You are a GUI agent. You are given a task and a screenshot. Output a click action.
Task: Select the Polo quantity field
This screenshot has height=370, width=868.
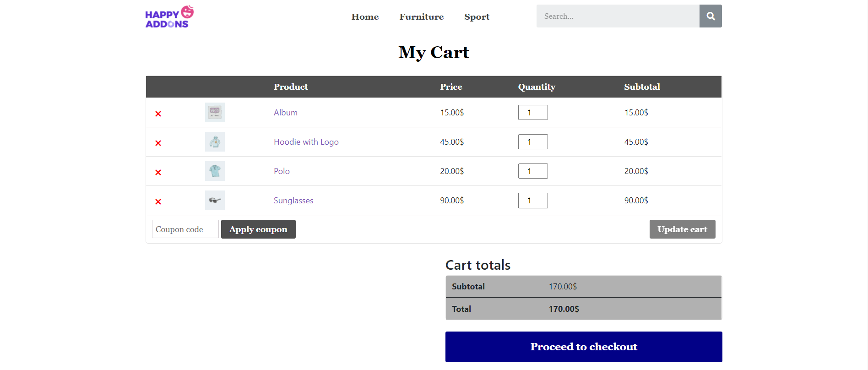click(533, 171)
